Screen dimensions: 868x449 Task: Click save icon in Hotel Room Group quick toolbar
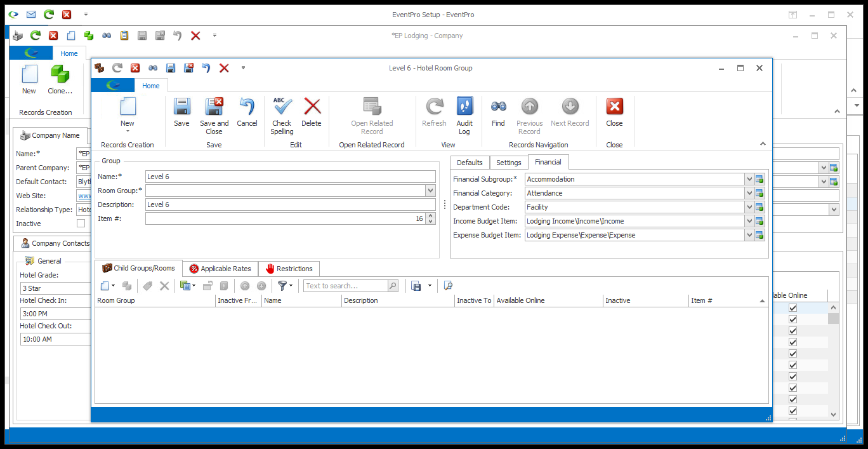(x=171, y=68)
